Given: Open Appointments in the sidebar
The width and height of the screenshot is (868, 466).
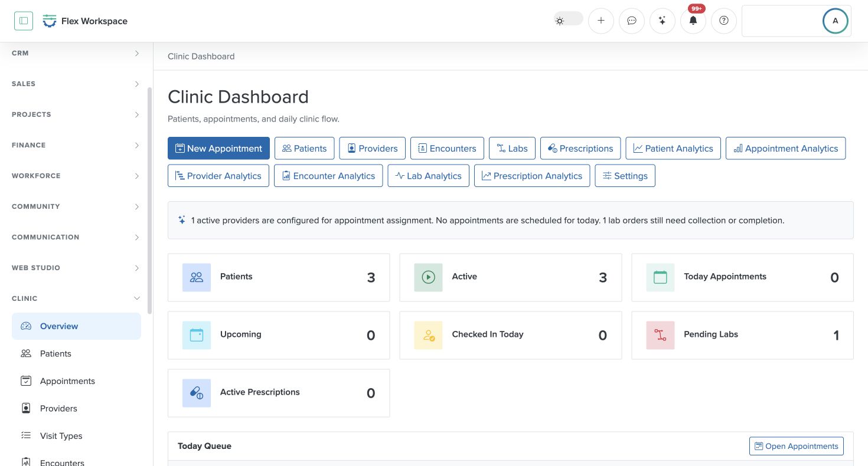Looking at the screenshot, I should pos(76,381).
